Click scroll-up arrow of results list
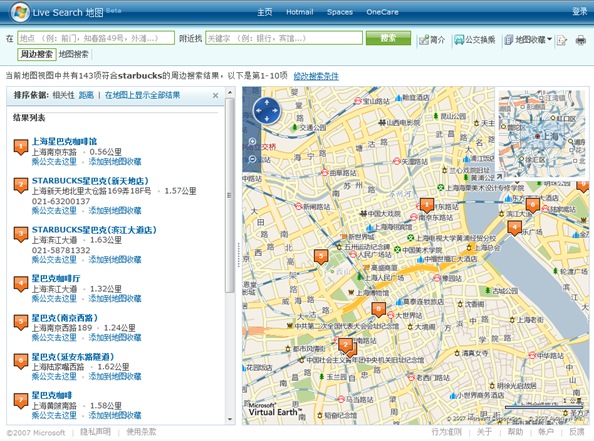594x441 pixels. click(230, 92)
